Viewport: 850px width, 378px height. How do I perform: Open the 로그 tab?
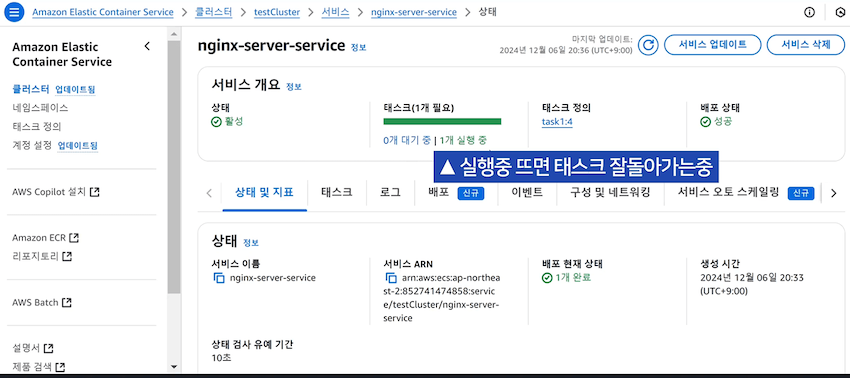point(390,193)
